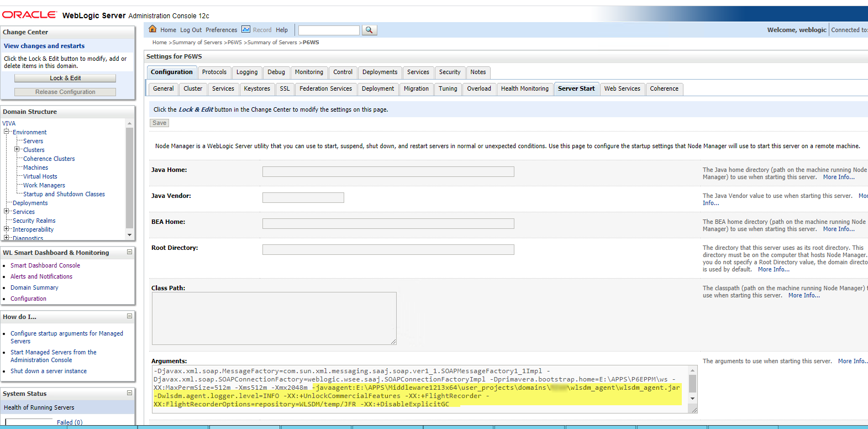This screenshot has width=868, height=429.
Task: Open the Control tab
Action: pos(343,72)
